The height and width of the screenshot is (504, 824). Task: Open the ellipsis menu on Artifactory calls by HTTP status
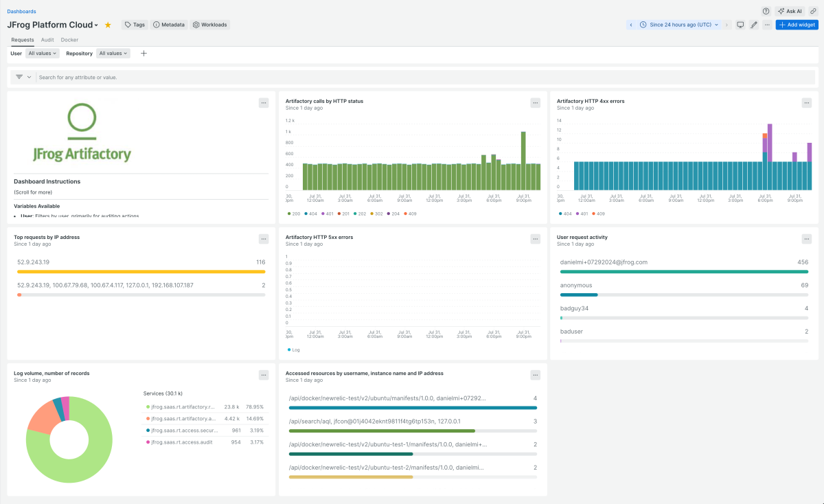pyautogui.click(x=536, y=102)
